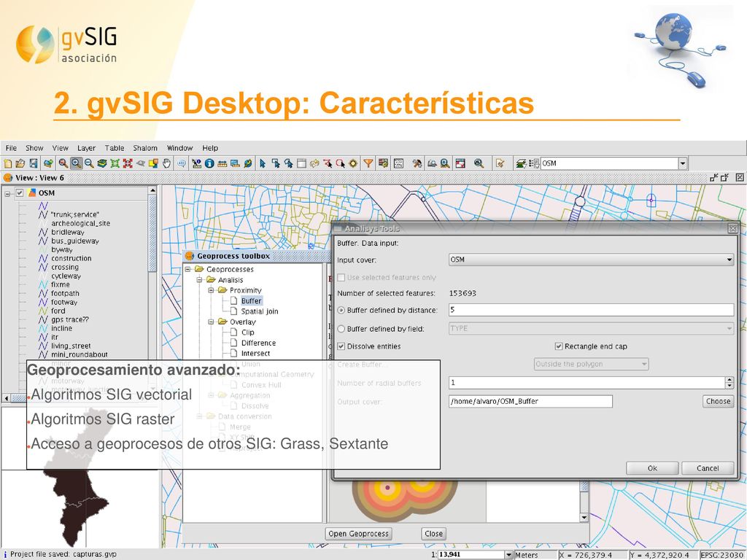Image resolution: width=747 pixels, height=560 pixels.
Task: Select Buffer defined by field radio button
Action: (341, 329)
